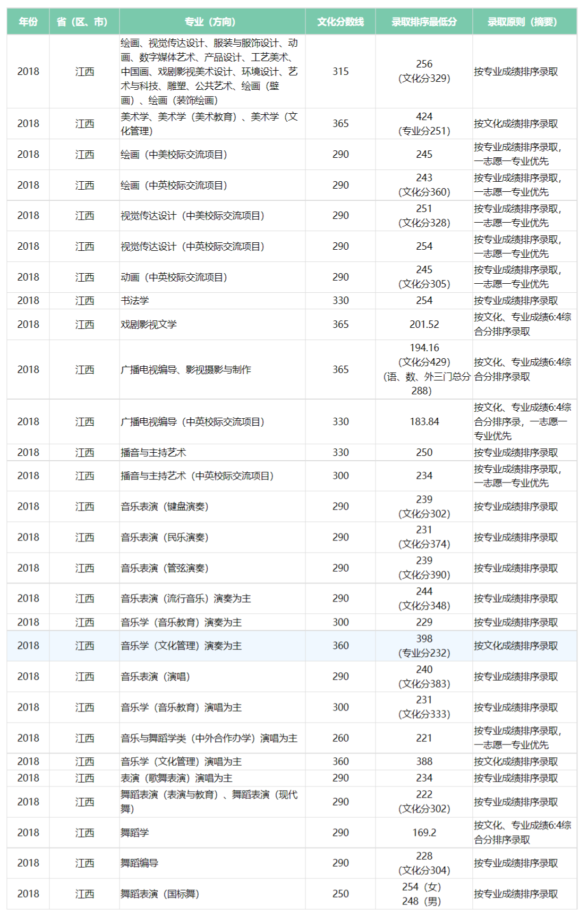Click 视觉传达设计(中英校际交流项目) cell

point(212,247)
